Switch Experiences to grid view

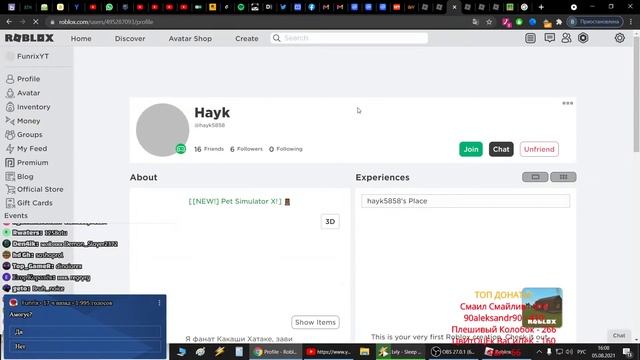pos(563,177)
